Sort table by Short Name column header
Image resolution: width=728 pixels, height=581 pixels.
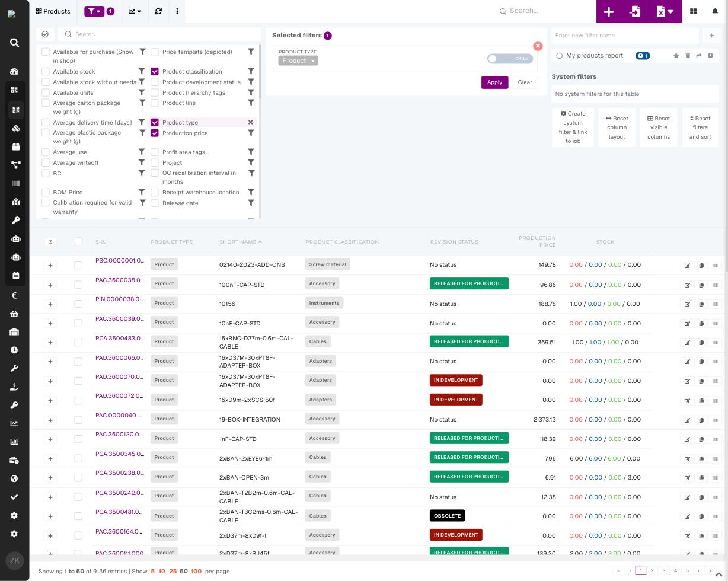[241, 242]
